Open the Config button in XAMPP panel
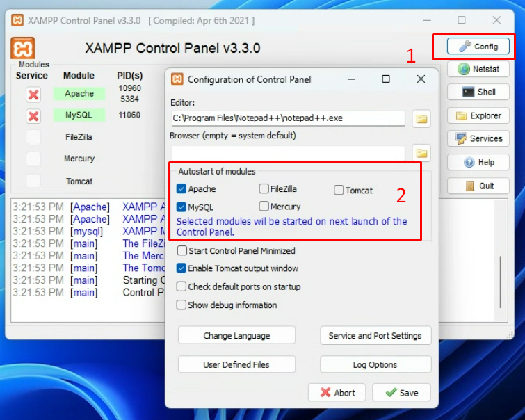The height and width of the screenshot is (420, 525). [x=478, y=46]
